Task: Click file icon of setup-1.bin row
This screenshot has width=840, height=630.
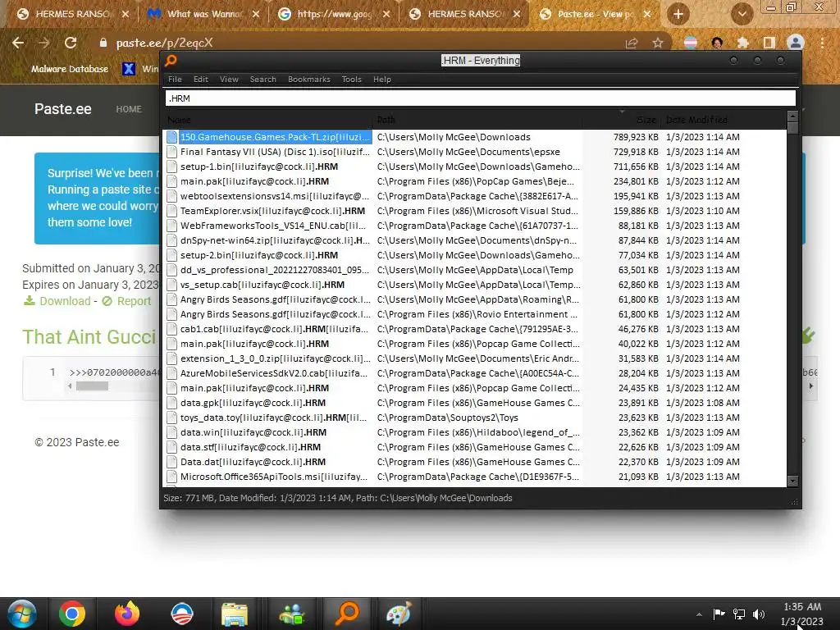Action: tap(171, 167)
